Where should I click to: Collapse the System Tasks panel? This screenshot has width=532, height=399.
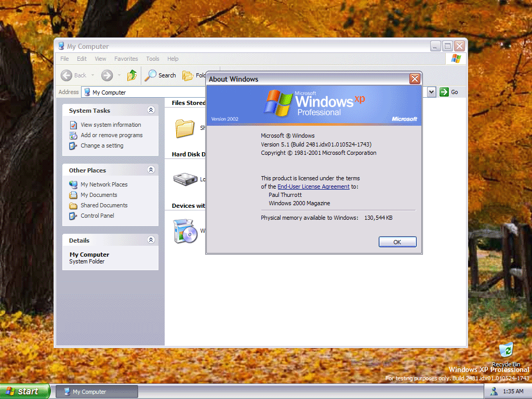coord(151,110)
